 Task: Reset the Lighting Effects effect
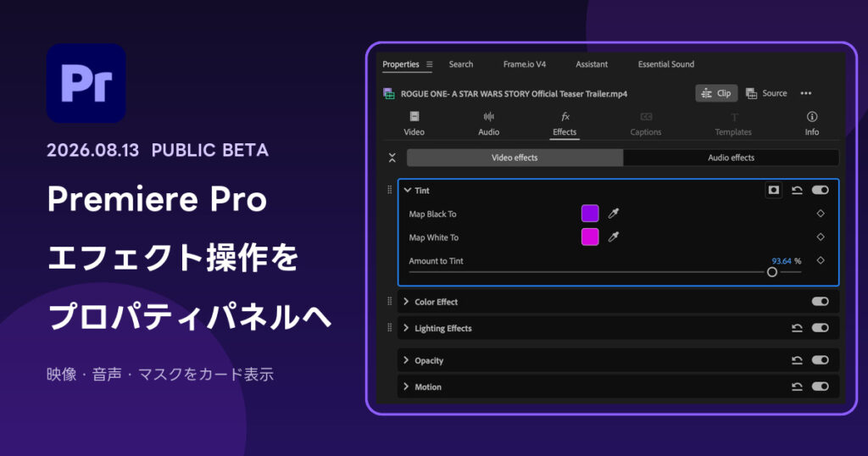click(x=797, y=328)
